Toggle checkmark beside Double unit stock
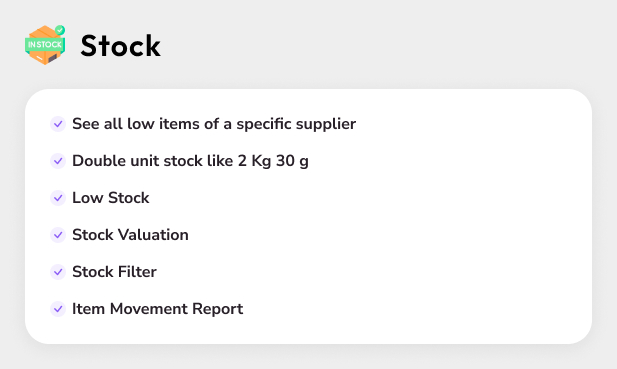This screenshot has width=617, height=369. point(58,161)
